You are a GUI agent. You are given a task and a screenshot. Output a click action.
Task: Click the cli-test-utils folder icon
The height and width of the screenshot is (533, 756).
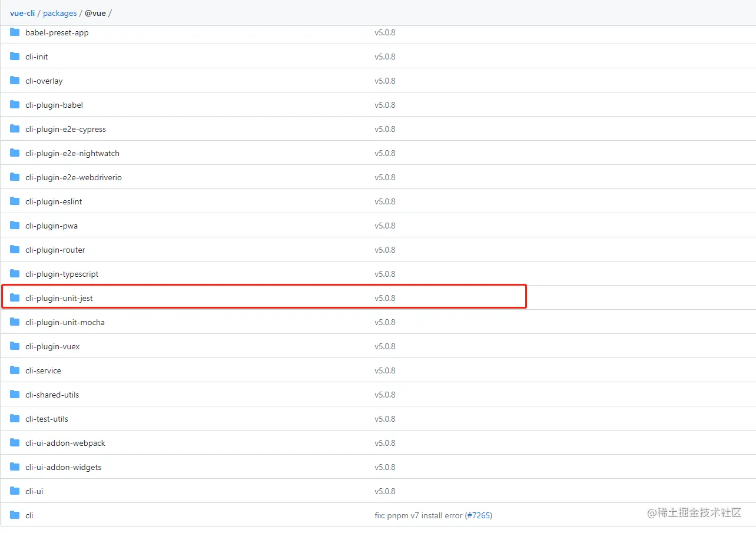point(15,419)
